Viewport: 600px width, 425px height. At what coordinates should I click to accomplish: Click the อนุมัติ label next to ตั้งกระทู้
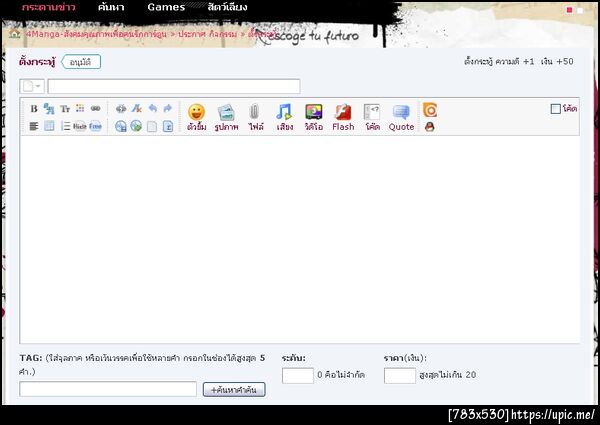pos(81,62)
